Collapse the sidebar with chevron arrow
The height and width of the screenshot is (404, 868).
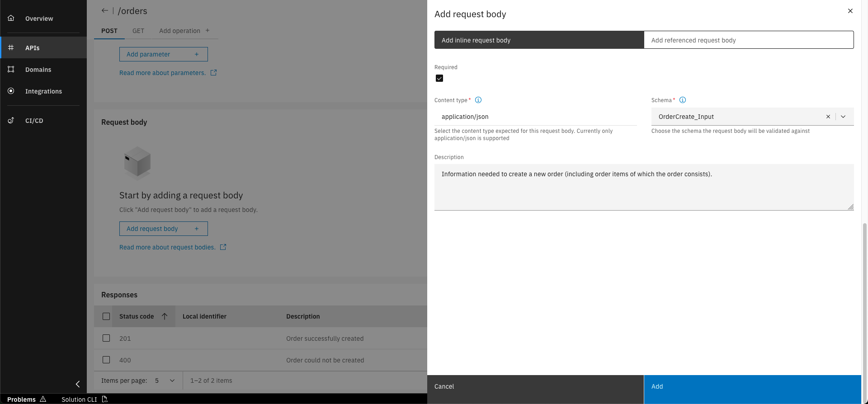point(78,384)
